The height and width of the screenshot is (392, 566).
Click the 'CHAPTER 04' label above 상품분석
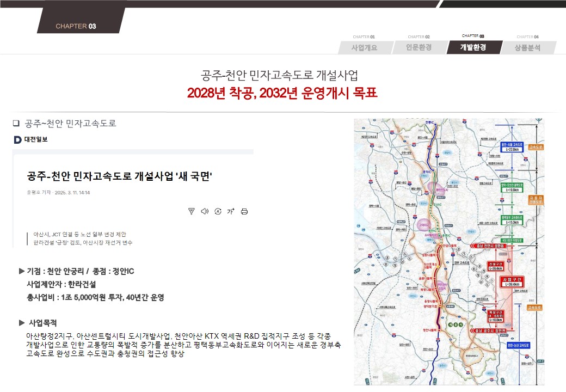click(528, 37)
